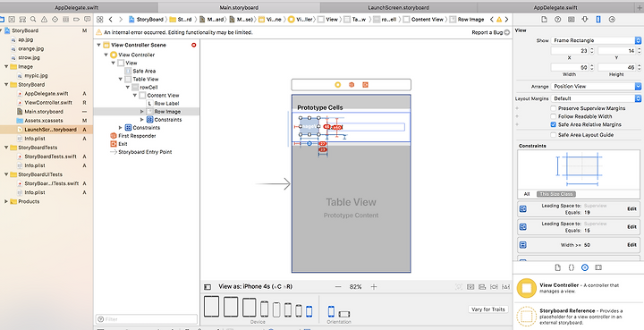Enable Safe Area Layout Guide checkbox
This screenshot has width=644, height=330.
coord(554,135)
